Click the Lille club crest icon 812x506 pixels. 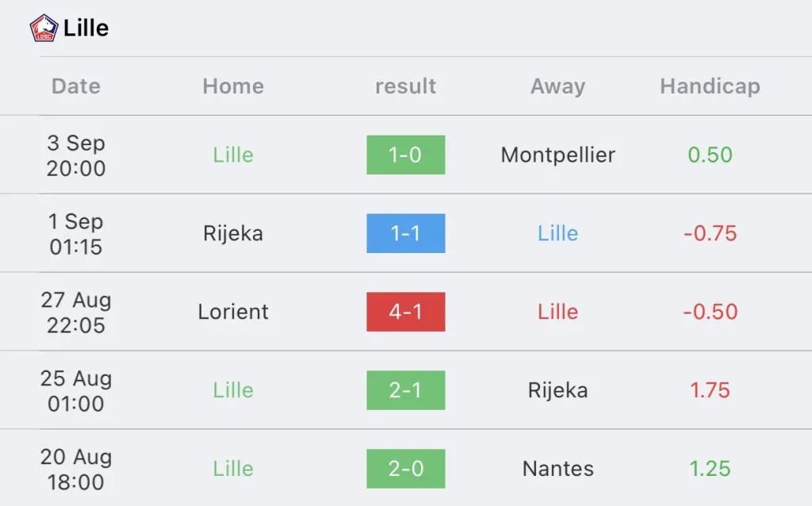click(44, 29)
